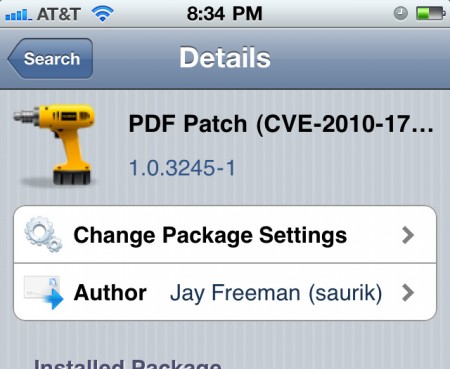Tap the Details title in navigation bar
The image size is (450, 369).
225,58
